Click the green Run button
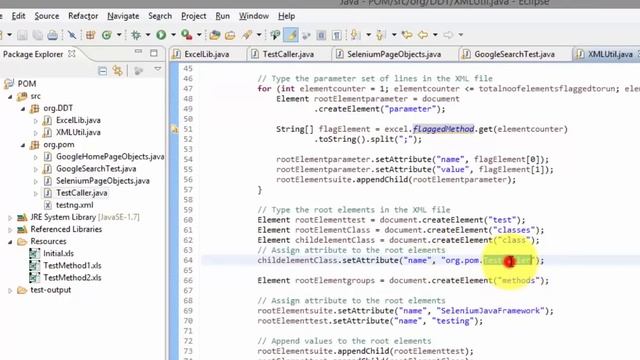This screenshot has width=640, height=360. pyautogui.click(x=161, y=35)
